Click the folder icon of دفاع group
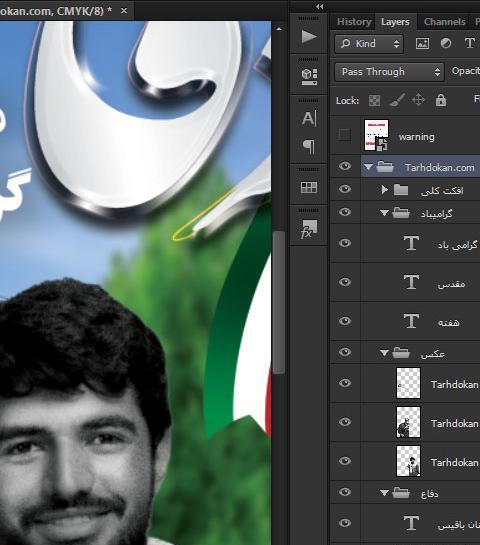The height and width of the screenshot is (545, 480). [401, 492]
